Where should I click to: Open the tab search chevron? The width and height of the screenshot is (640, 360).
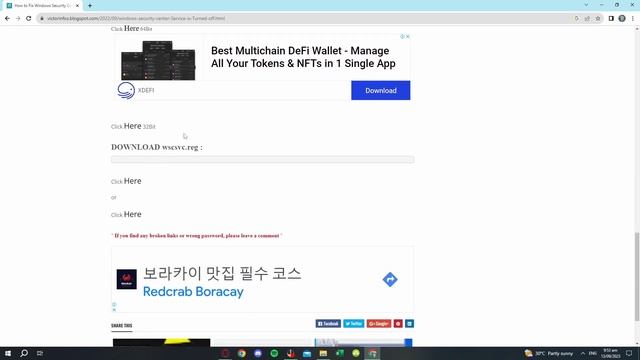[586, 5]
